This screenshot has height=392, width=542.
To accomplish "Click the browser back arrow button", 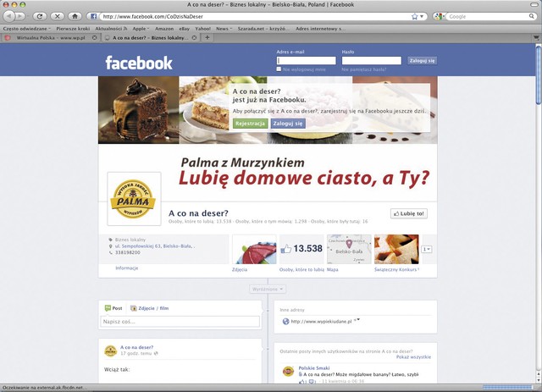I will [x=11, y=16].
